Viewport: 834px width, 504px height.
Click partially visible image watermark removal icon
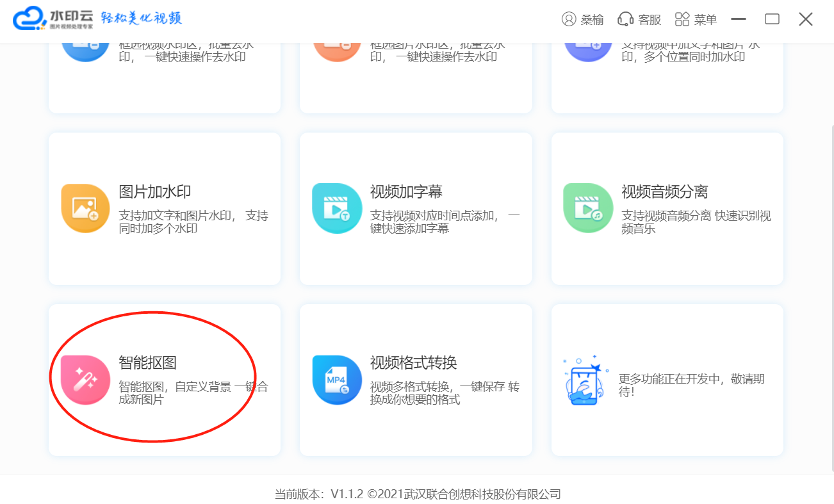click(x=336, y=53)
